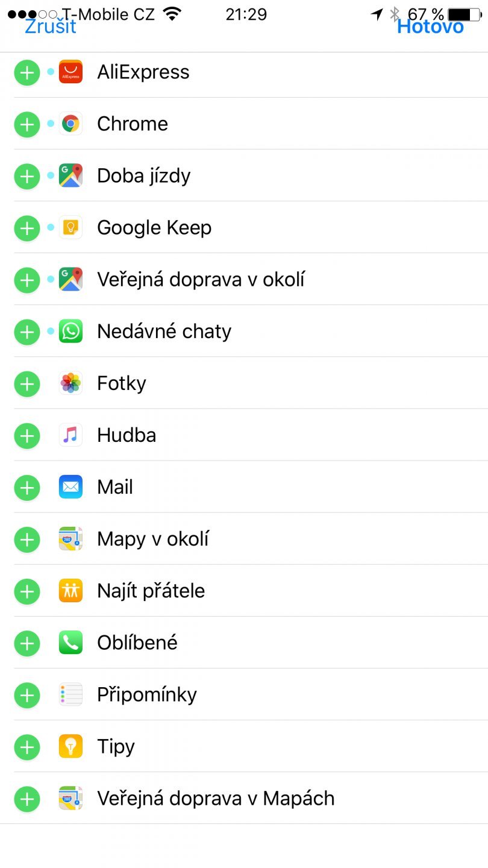Tap the Hudba music icon
This screenshot has width=488, height=868.
pos(70,435)
